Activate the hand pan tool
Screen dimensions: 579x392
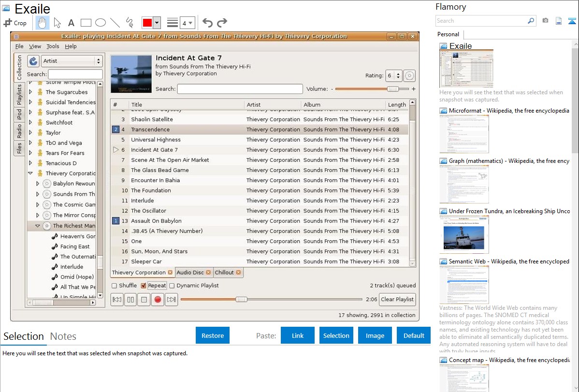pyautogui.click(x=42, y=23)
